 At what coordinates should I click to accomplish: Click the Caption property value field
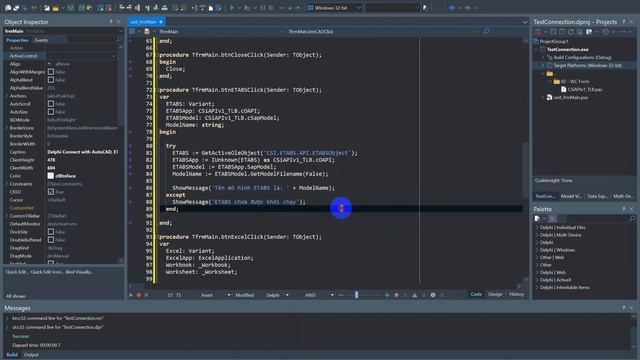click(83, 152)
